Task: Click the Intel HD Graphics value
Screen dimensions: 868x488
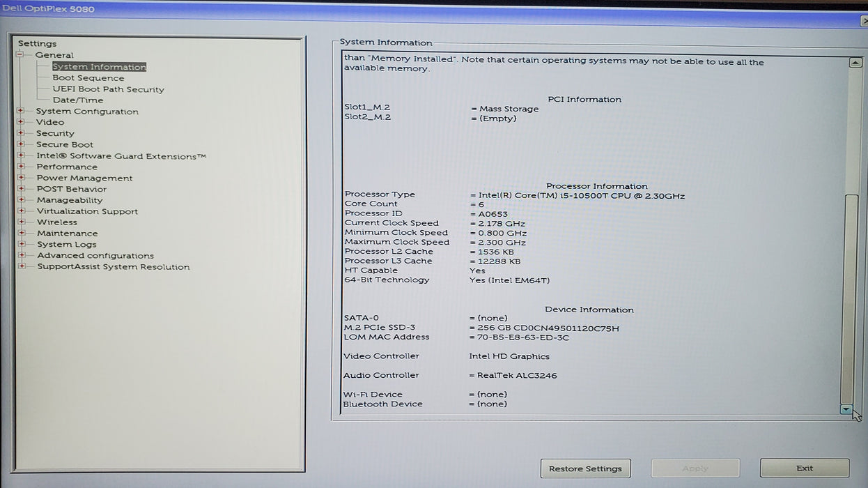Action: [509, 356]
